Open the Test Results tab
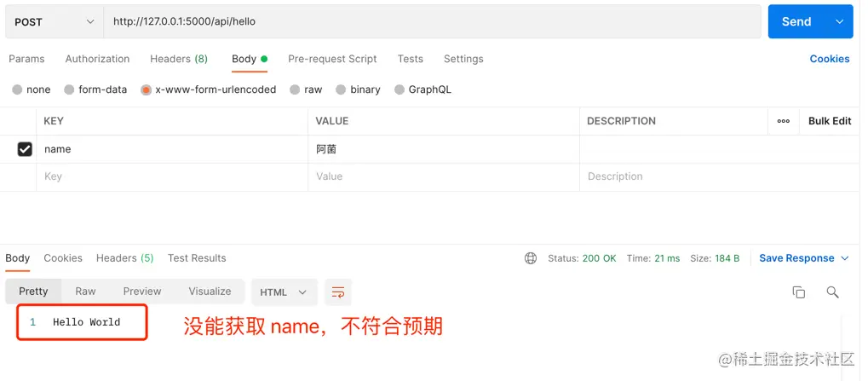 pyautogui.click(x=197, y=258)
